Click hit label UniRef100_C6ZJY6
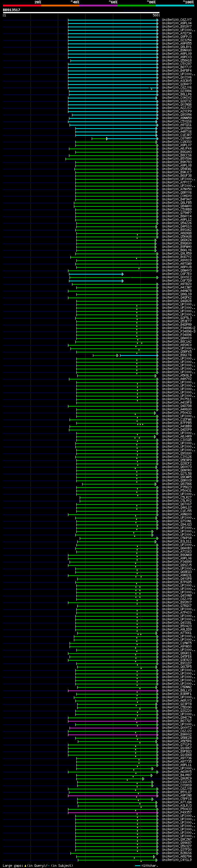 pyautogui.click(x=176, y=88)
